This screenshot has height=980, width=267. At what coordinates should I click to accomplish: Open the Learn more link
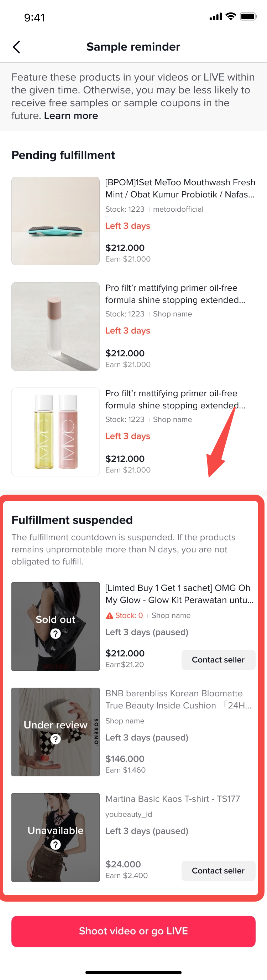point(71,116)
